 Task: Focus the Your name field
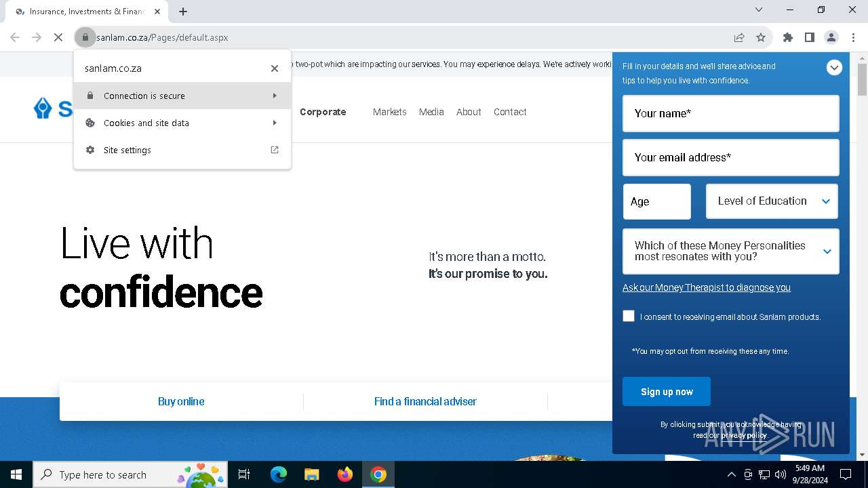click(x=731, y=113)
